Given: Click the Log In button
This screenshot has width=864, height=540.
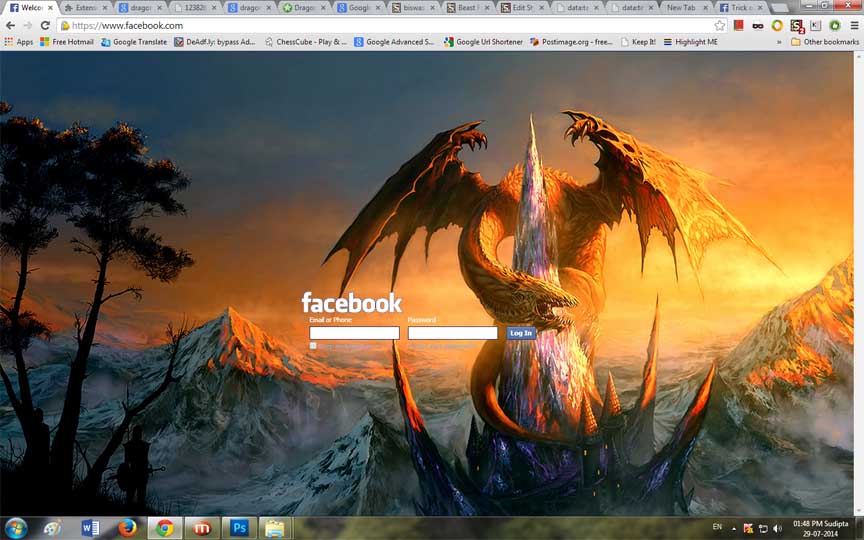Looking at the screenshot, I should pyautogui.click(x=521, y=333).
